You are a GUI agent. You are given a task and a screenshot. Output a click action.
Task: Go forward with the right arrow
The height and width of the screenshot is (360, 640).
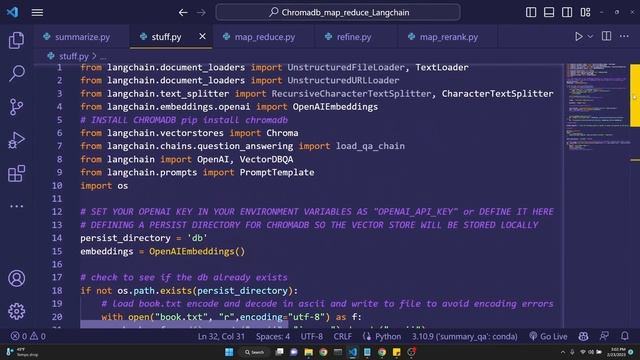pos(201,13)
